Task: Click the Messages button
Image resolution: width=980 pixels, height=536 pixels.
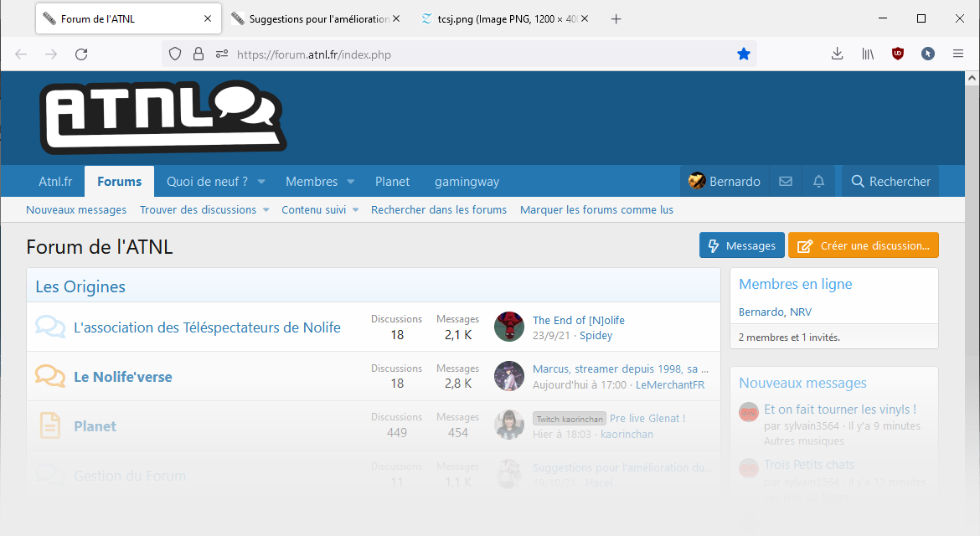Action: point(742,245)
